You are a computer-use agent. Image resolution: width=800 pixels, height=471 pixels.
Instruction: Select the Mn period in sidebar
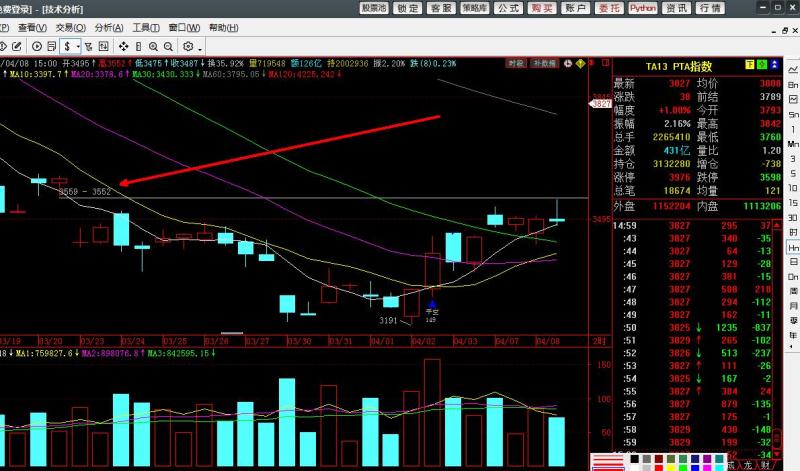pos(793,144)
